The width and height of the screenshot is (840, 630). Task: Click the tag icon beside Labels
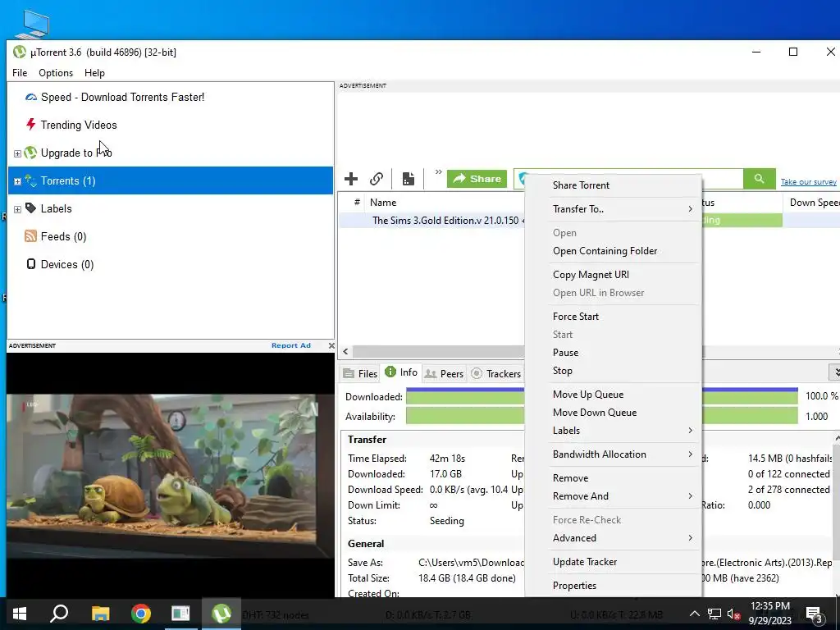pos(31,208)
